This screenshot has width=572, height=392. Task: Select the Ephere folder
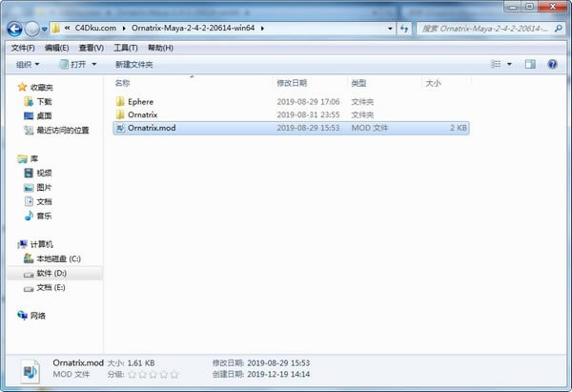point(140,102)
